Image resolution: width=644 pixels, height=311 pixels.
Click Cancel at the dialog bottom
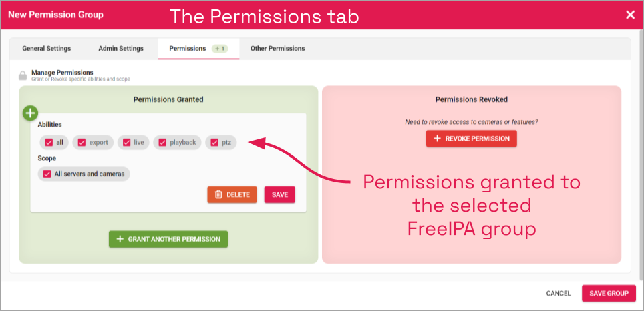(558, 294)
